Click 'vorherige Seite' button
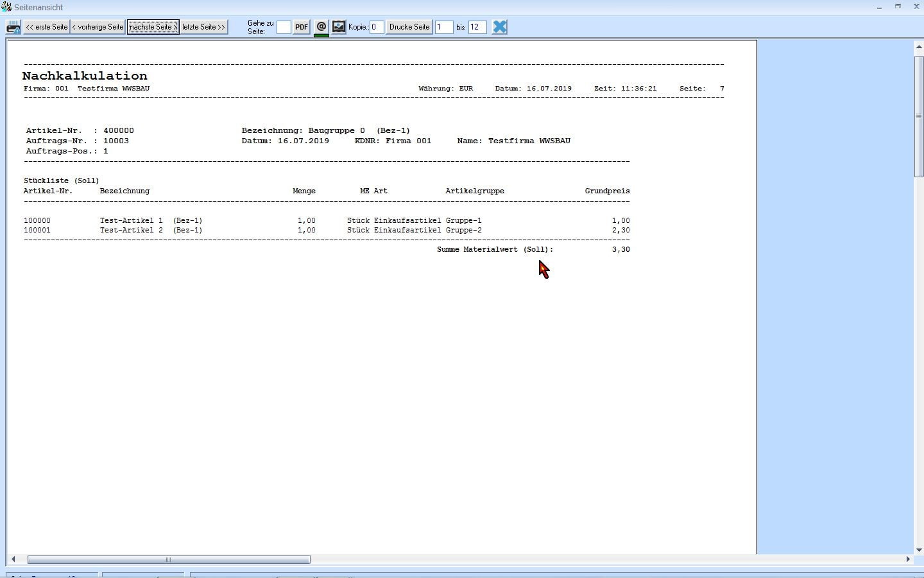 (98, 27)
